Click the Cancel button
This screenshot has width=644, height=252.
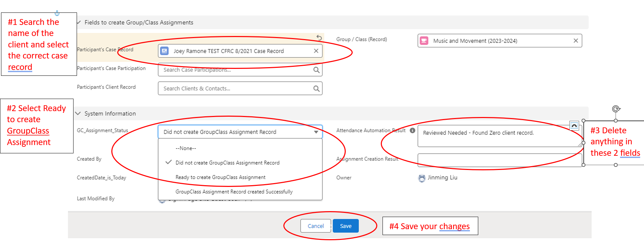[316, 226]
